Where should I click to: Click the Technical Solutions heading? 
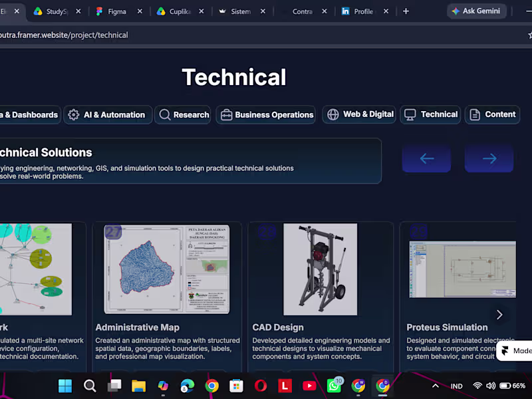46,153
